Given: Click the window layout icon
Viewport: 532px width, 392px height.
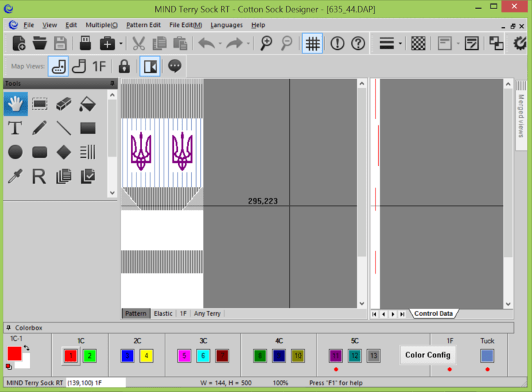Looking at the screenshot, I should pos(445,44).
